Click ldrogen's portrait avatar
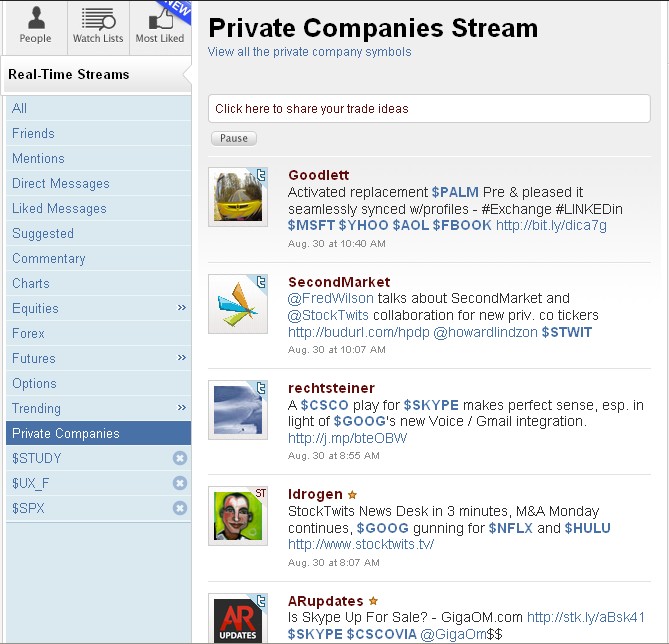Screen dimensions: 669x644 click(x=238, y=516)
